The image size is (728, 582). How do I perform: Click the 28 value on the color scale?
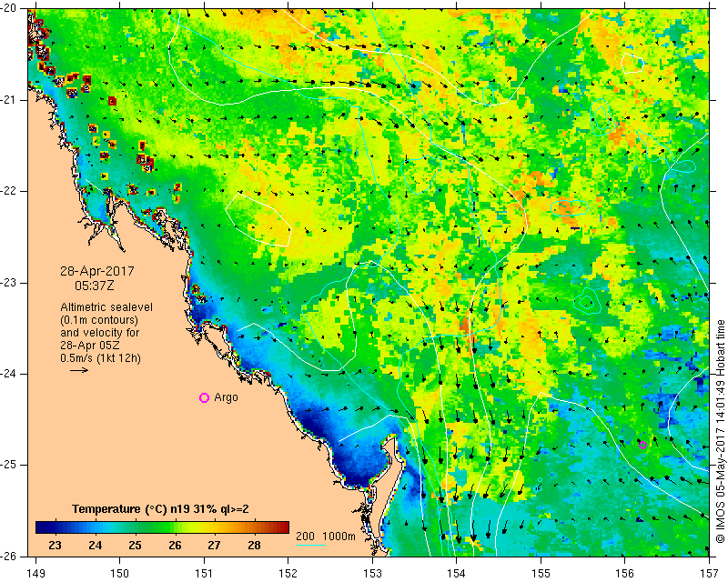(x=254, y=545)
